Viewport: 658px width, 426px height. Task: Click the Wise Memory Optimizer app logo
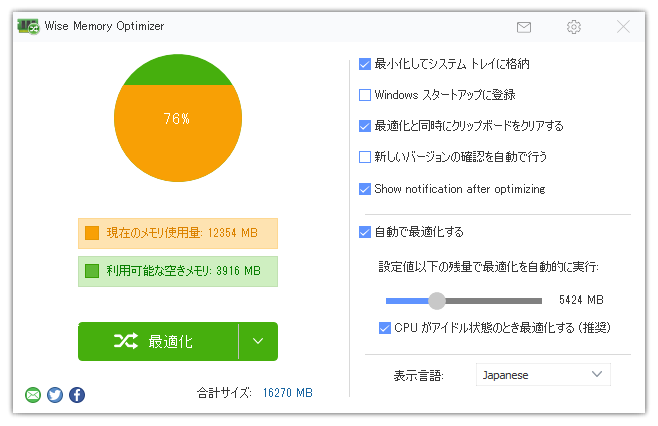tap(28, 26)
